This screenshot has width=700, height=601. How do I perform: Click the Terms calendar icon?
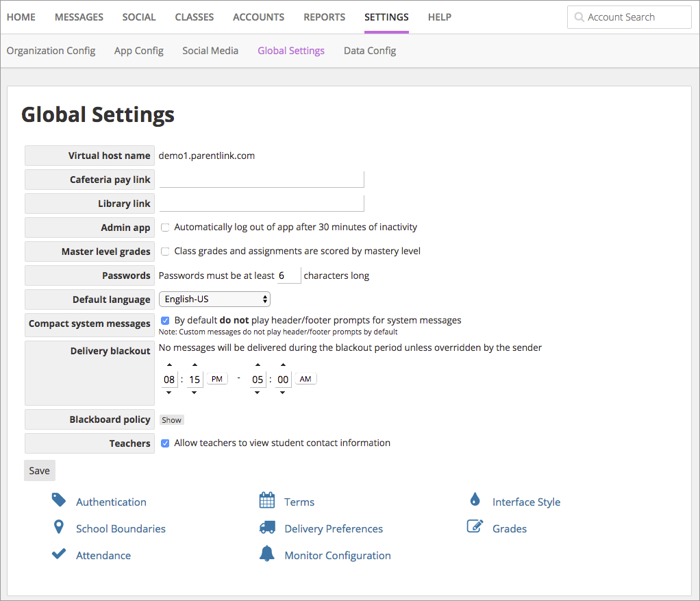[x=267, y=500]
